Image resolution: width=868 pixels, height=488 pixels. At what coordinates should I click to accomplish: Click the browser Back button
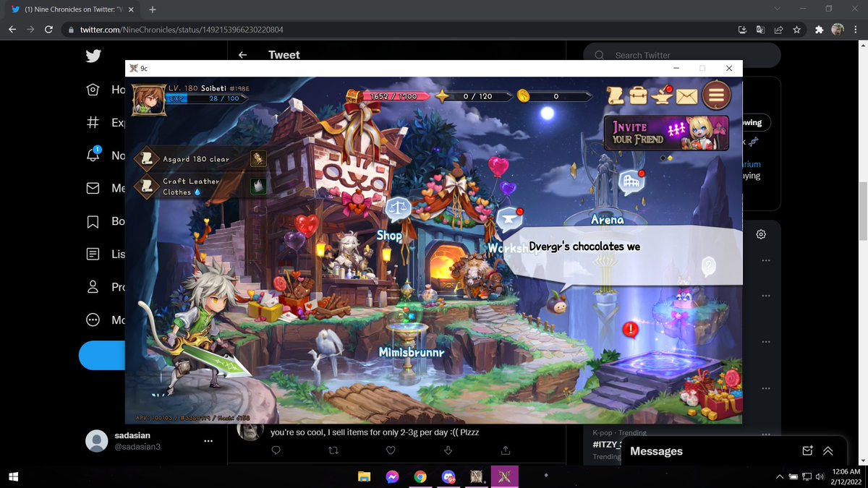[x=12, y=30]
